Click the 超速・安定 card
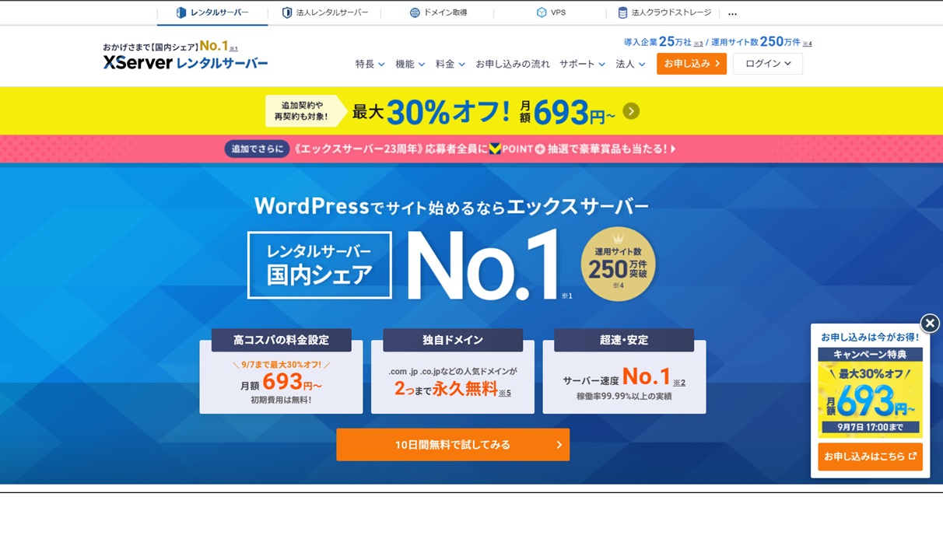This screenshot has height=560, width=943. point(624,371)
